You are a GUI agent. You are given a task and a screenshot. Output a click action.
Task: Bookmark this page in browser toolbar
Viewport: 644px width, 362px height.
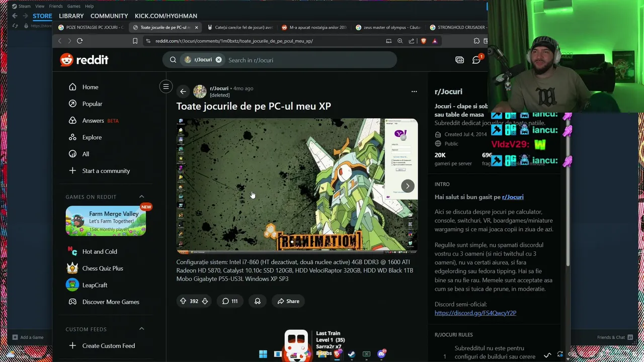click(x=135, y=41)
